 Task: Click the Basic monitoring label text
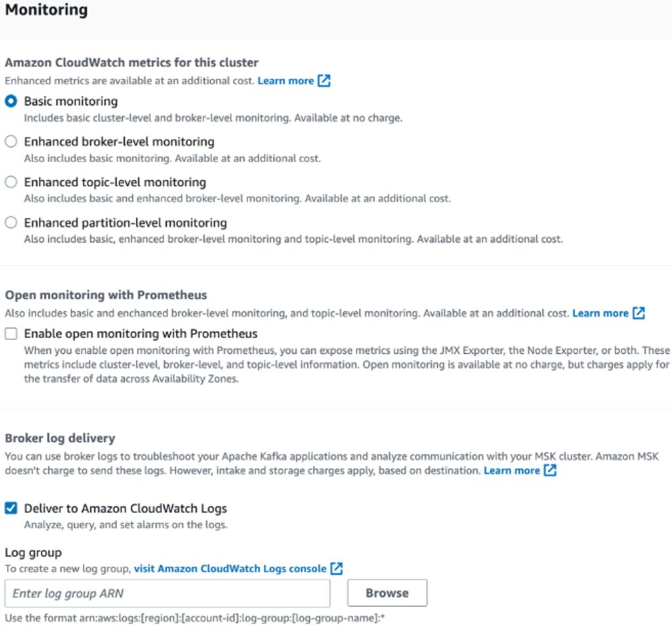pos(71,101)
